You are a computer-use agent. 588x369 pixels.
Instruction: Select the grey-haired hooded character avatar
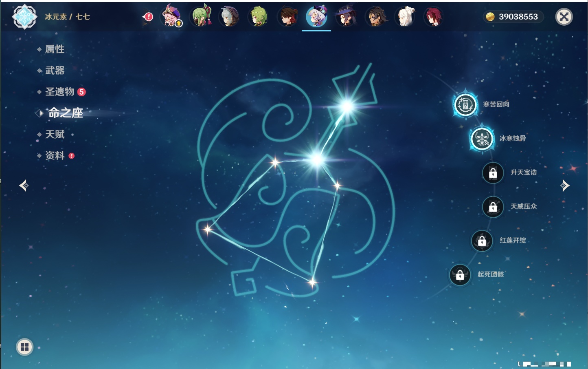[x=229, y=16]
